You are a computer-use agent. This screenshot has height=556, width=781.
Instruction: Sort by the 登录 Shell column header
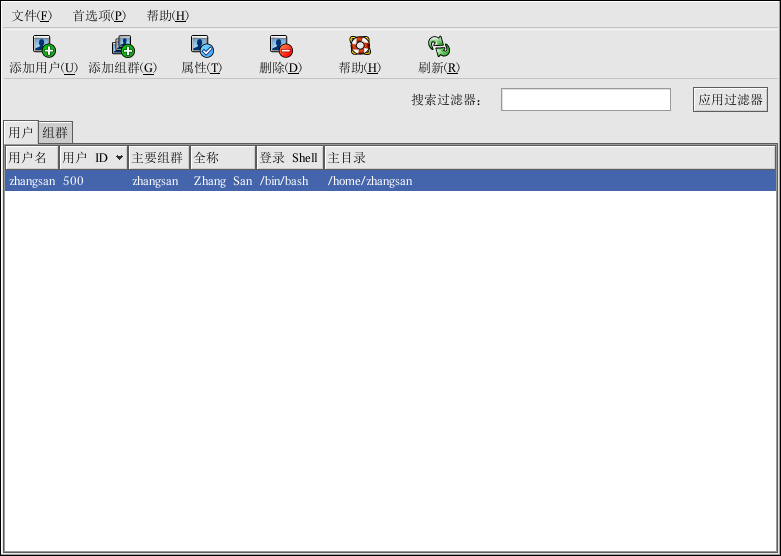pos(289,158)
